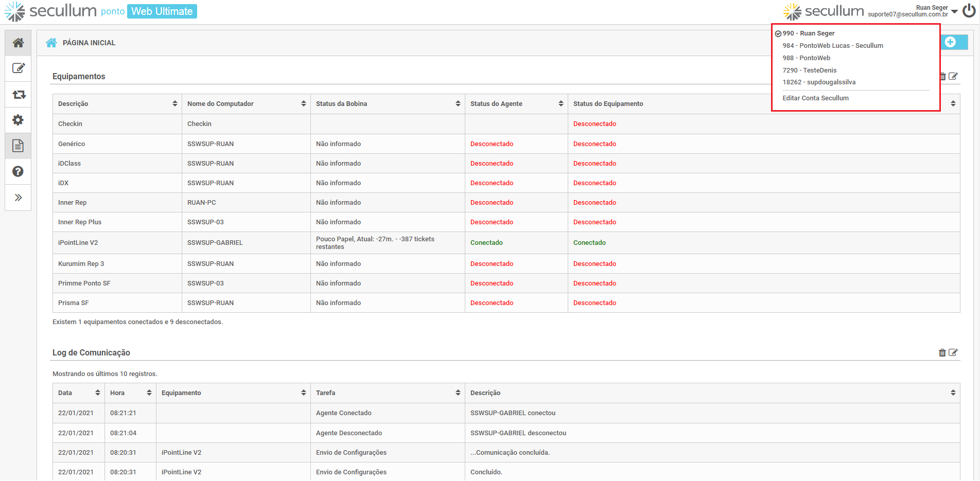Open the edit (pencil) sidebar icon
The image size is (980, 481).
click(x=18, y=68)
